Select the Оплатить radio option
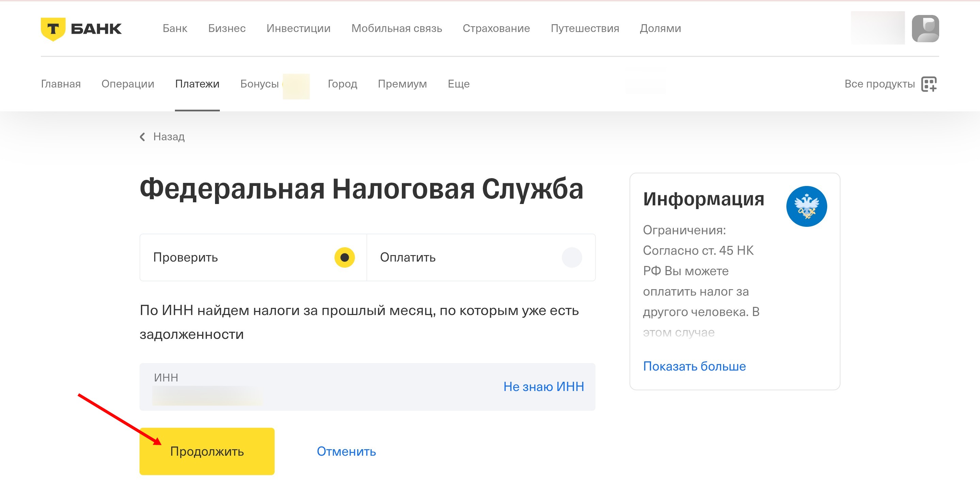The height and width of the screenshot is (486, 980). pyautogui.click(x=571, y=257)
